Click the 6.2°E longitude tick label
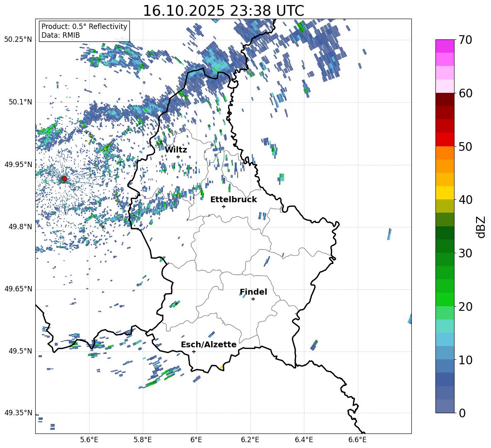491x448 pixels. [250, 440]
